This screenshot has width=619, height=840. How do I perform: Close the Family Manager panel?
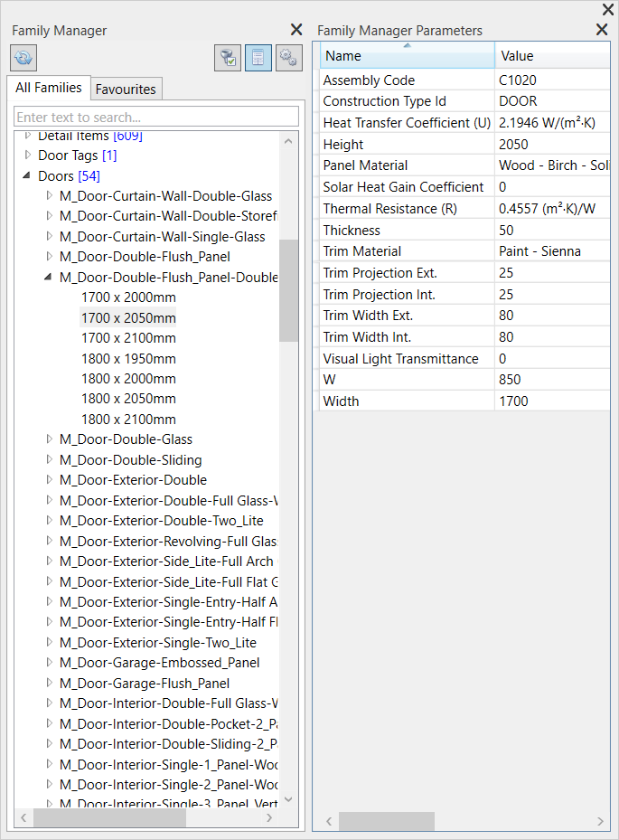296,30
